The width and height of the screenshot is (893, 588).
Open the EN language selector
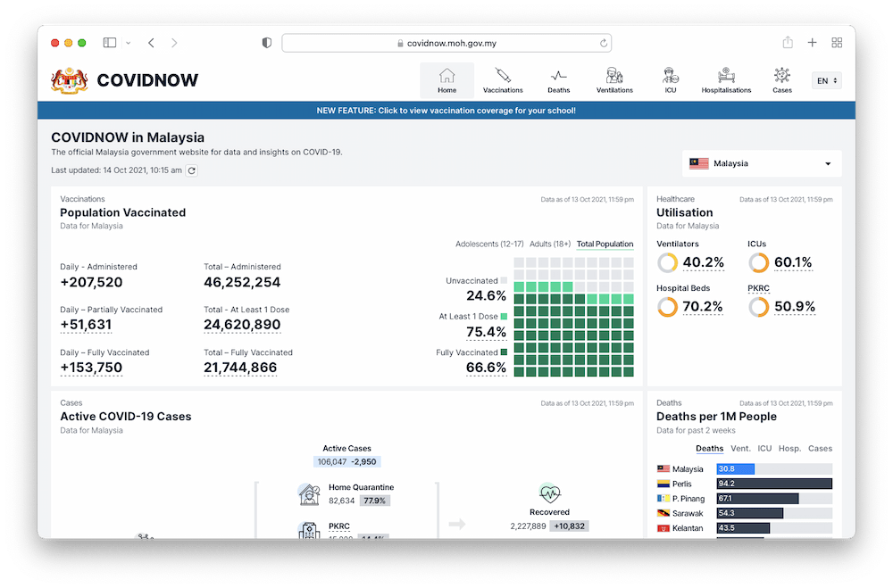[826, 80]
